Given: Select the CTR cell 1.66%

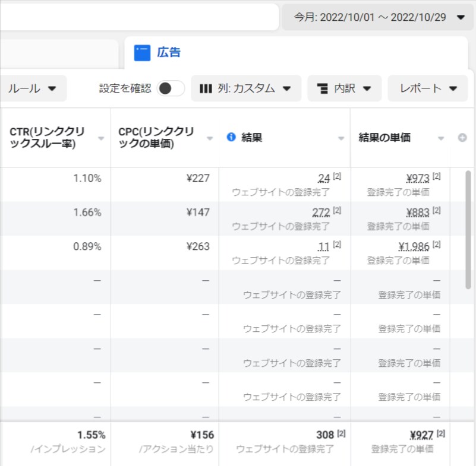Looking at the screenshot, I should (87, 213).
